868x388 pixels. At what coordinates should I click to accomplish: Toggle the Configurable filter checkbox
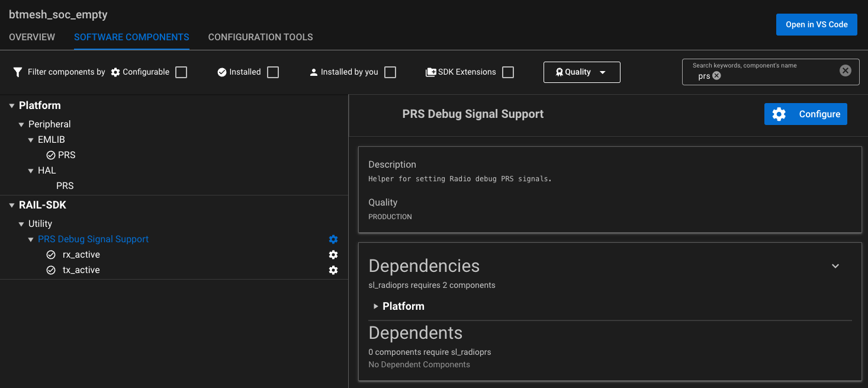pyautogui.click(x=181, y=72)
